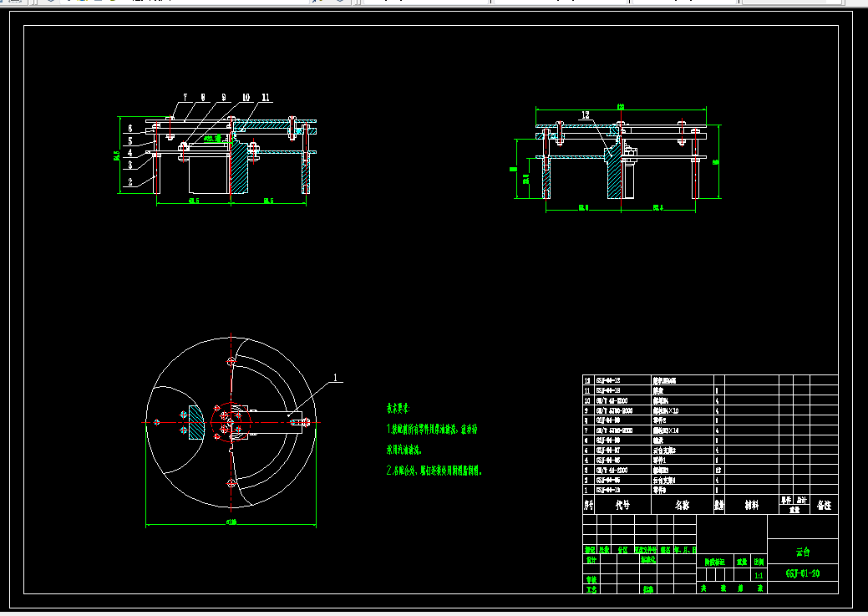
Task: Click the note line 承用汽油清洗
Action: click(404, 450)
